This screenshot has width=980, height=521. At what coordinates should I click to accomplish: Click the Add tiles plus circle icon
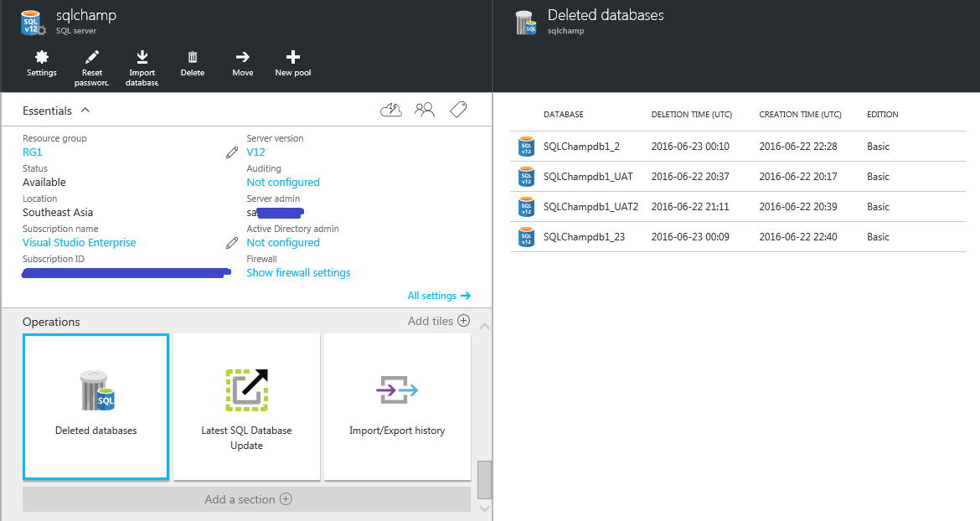pos(464,321)
